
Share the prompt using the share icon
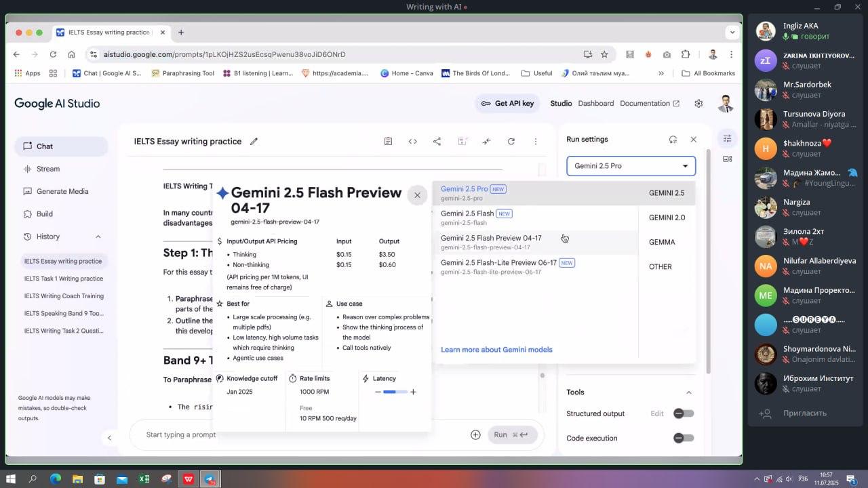click(x=437, y=142)
